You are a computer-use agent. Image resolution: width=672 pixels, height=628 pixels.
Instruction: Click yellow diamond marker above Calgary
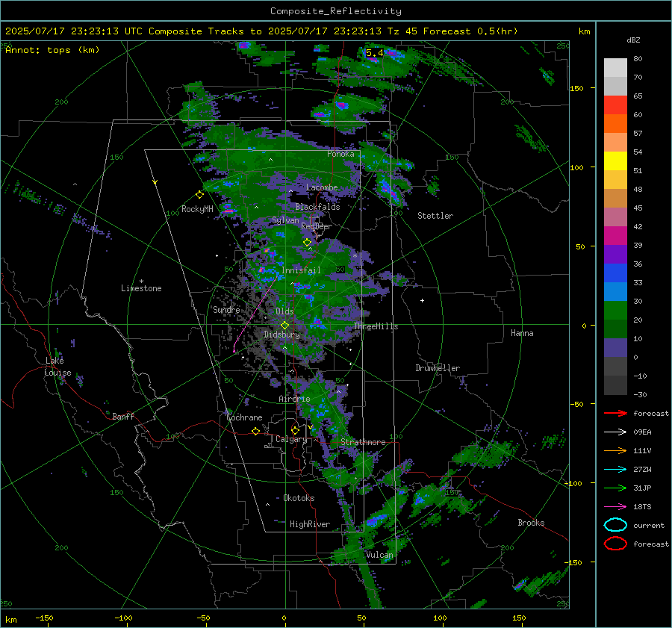pos(295,430)
